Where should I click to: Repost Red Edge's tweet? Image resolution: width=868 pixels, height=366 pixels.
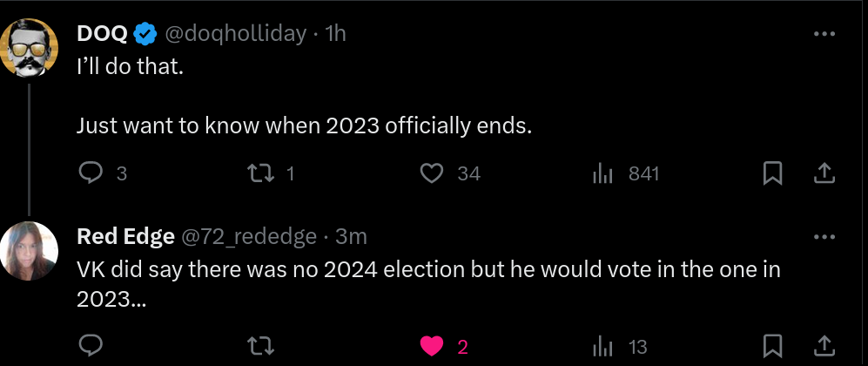point(259,346)
